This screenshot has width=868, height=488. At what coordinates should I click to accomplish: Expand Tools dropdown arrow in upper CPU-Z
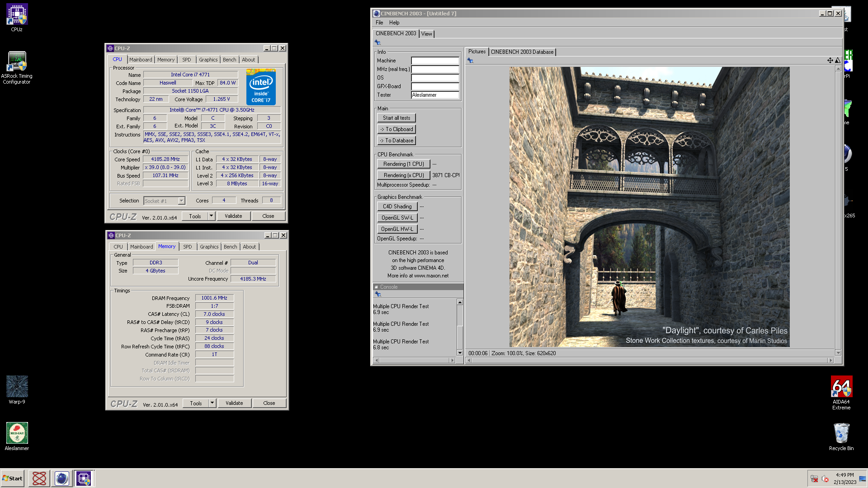(x=211, y=216)
